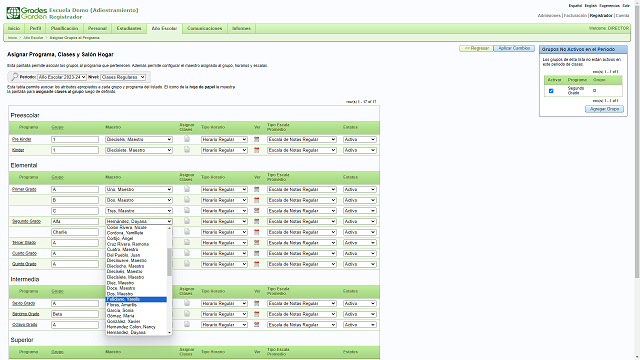Click Assign Classes icon for Séptimo Grado Beta
The image size is (640, 360).
point(187,313)
